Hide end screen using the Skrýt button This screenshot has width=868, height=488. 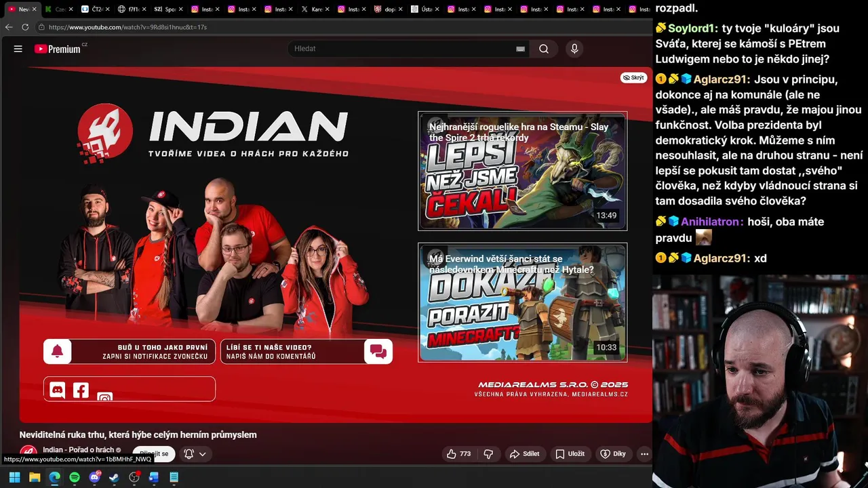(x=633, y=78)
